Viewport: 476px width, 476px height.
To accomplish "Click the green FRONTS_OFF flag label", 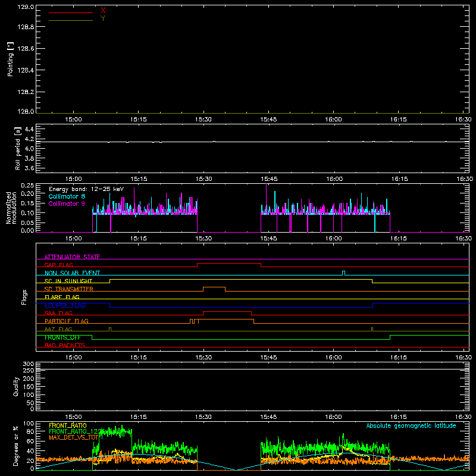I will tap(62, 337).
